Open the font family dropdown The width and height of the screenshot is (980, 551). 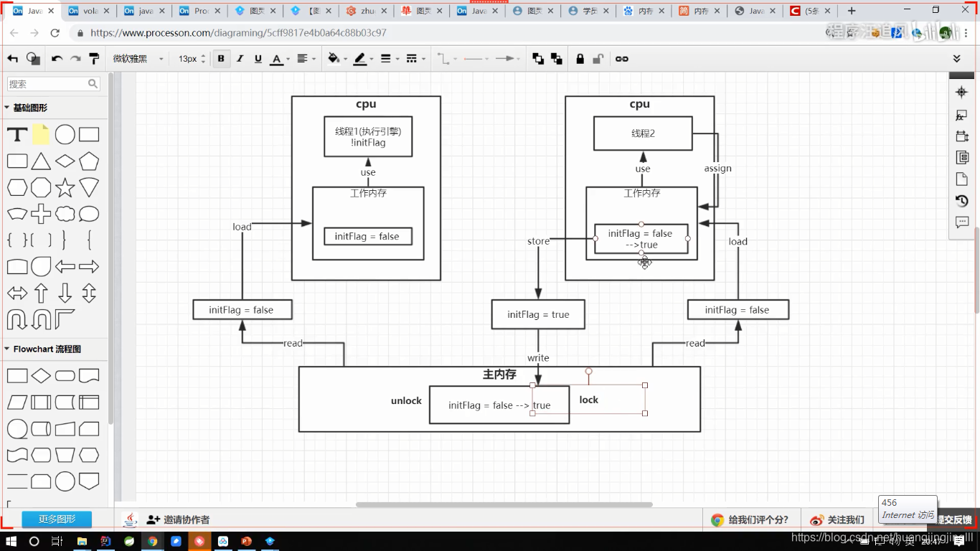click(x=138, y=59)
